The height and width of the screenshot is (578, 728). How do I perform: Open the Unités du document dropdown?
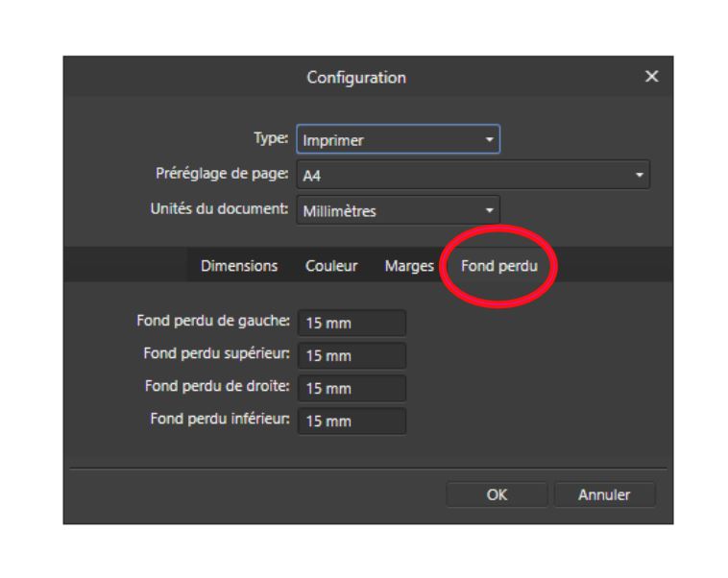[x=398, y=210]
